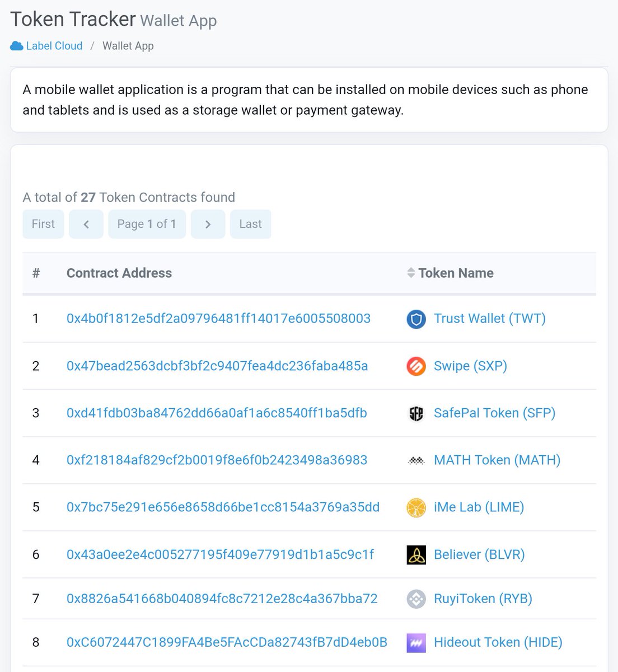Image resolution: width=618 pixels, height=672 pixels.
Task: Open the Trust Wallet (TWT) token page
Action: point(489,319)
